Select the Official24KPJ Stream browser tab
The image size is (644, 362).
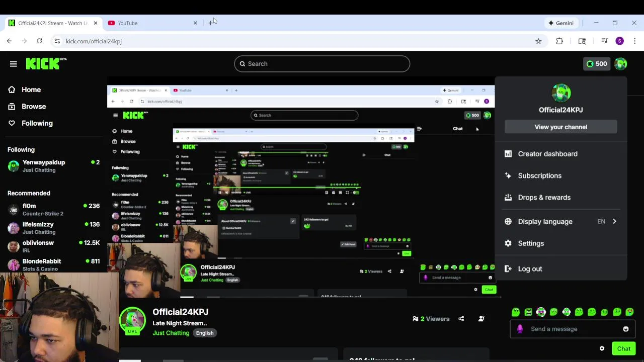(53, 23)
